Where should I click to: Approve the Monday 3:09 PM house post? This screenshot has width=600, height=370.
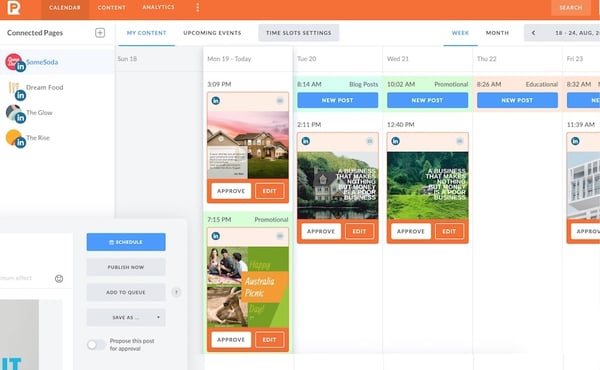231,191
